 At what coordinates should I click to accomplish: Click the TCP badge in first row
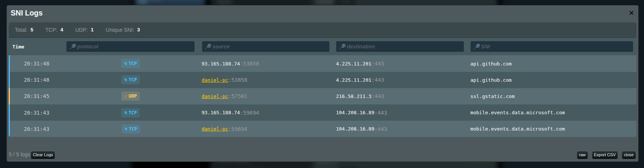(x=130, y=64)
